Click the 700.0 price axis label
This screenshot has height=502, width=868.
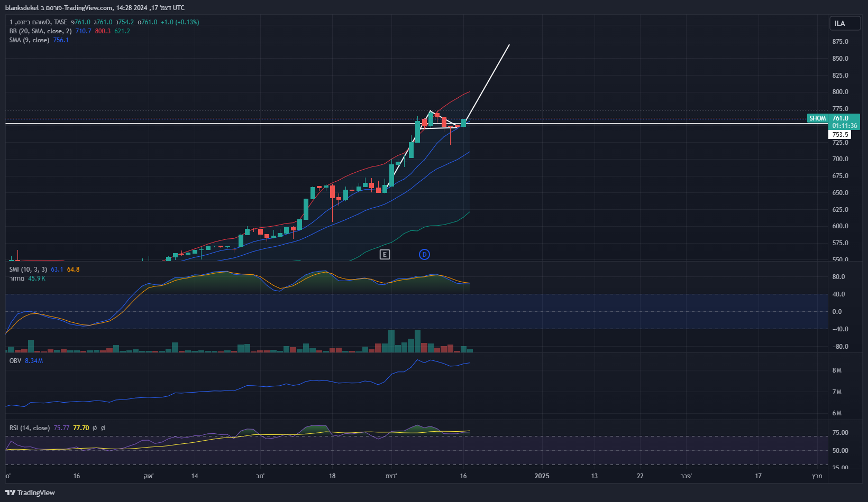[840, 159]
